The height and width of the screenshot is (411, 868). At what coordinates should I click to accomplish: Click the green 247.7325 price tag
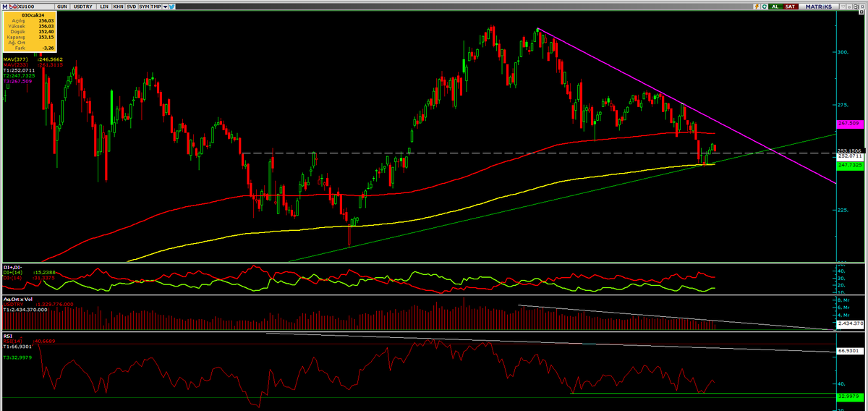851,165
